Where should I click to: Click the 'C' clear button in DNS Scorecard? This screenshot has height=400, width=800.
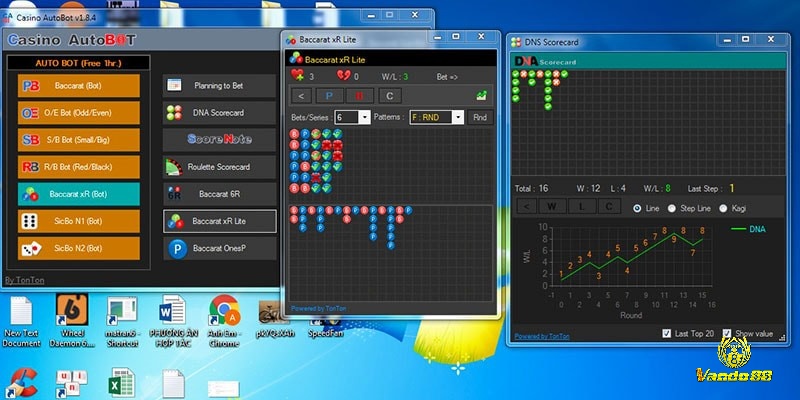coord(609,207)
